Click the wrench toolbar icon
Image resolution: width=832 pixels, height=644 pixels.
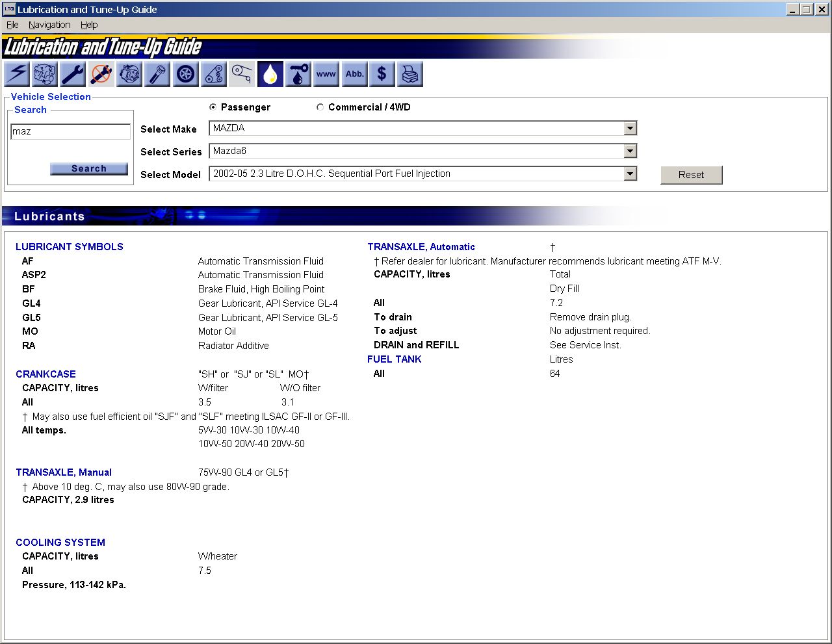coord(73,74)
